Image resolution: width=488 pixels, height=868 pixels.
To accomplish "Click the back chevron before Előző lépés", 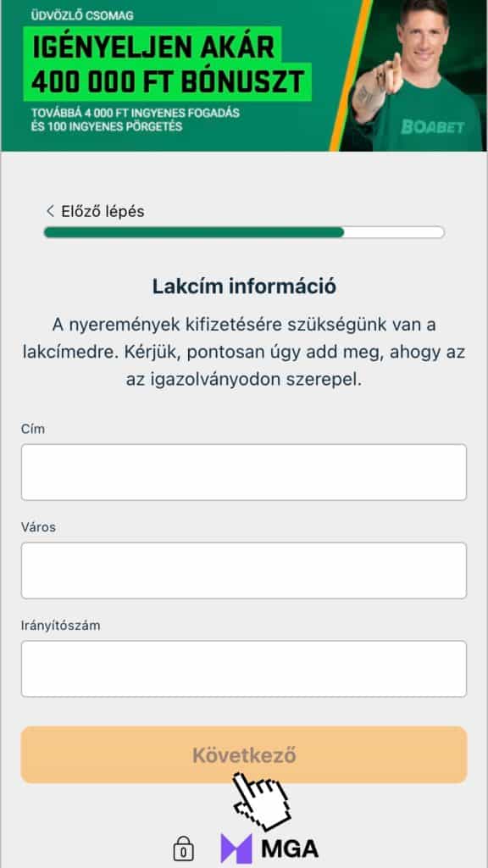I will (50, 213).
